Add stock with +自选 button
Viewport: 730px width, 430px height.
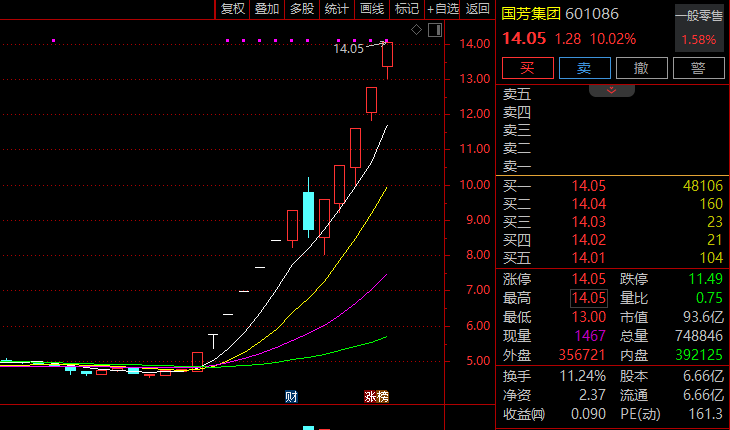tap(442, 9)
